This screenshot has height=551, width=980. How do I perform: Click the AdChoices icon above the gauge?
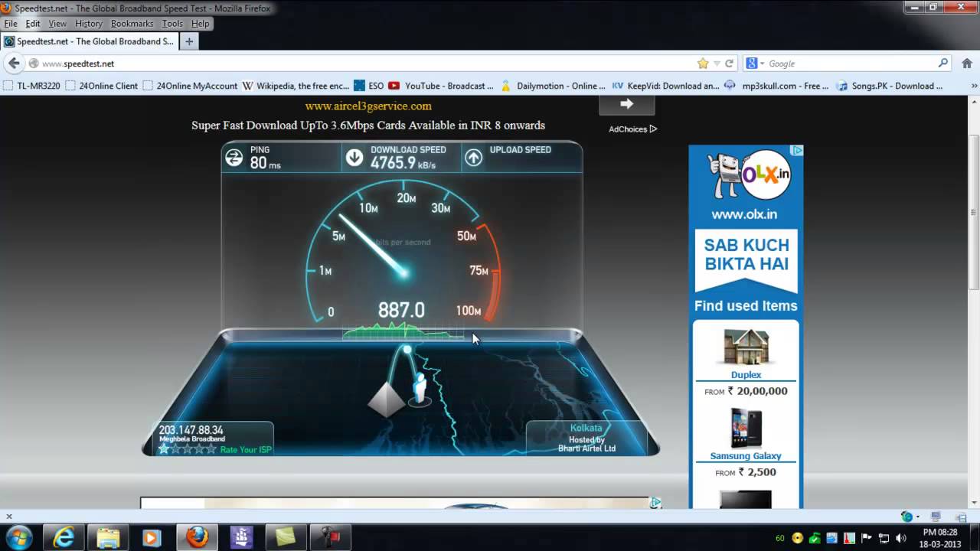tap(653, 129)
